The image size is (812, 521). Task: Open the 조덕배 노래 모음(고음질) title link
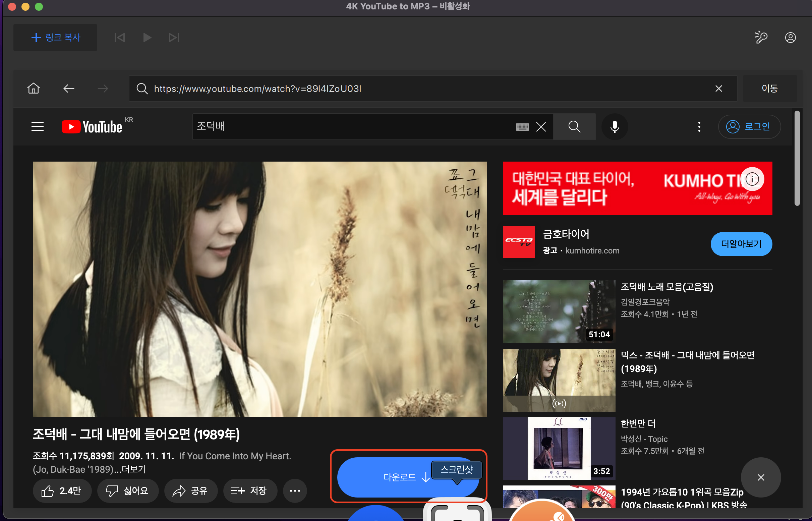[x=667, y=287]
